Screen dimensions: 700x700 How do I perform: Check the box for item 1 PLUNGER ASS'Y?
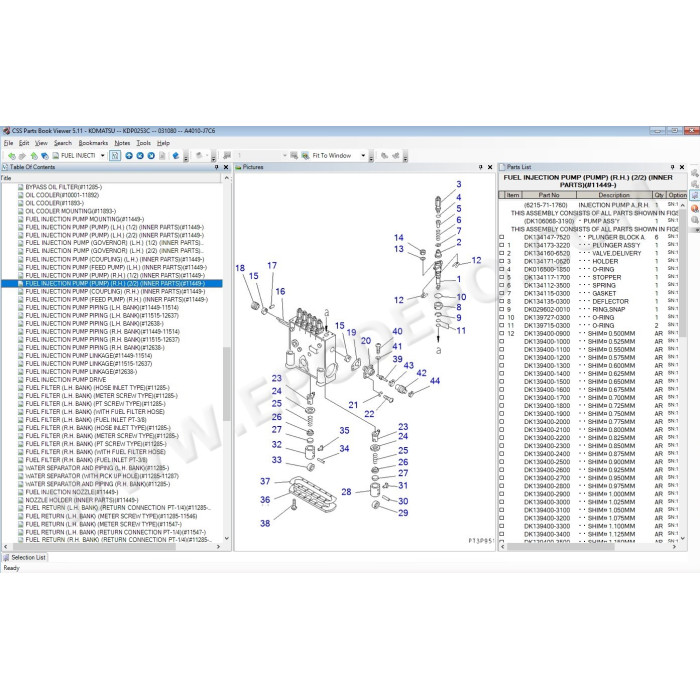pyautogui.click(x=502, y=245)
